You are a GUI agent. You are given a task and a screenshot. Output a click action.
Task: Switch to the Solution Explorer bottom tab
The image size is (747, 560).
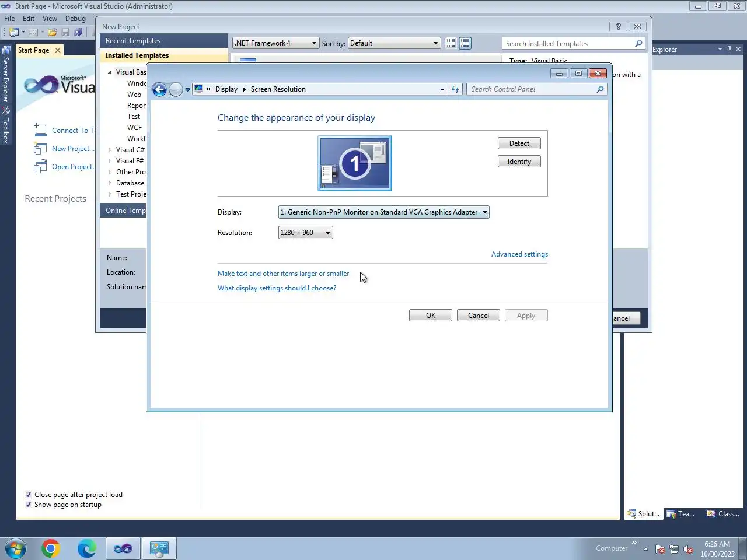point(643,514)
